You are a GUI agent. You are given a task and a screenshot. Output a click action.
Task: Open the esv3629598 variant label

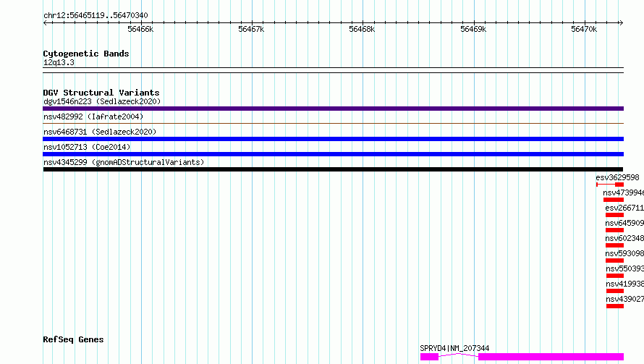(617, 177)
